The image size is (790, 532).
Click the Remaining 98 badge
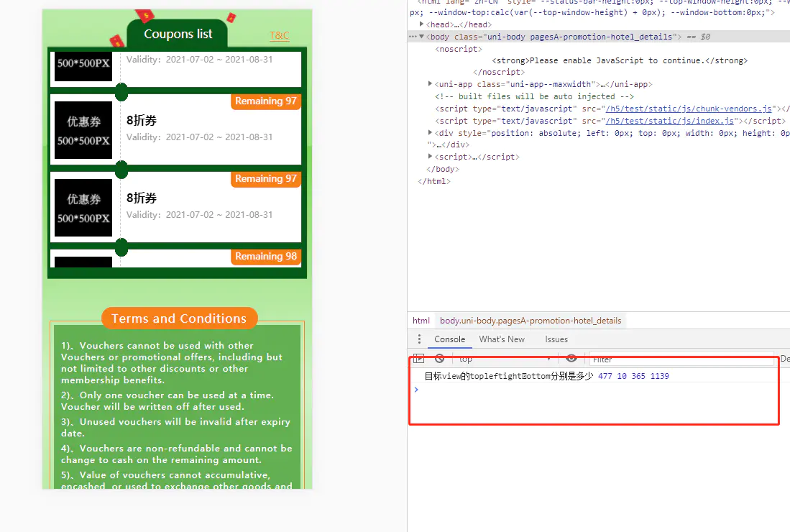tap(265, 257)
